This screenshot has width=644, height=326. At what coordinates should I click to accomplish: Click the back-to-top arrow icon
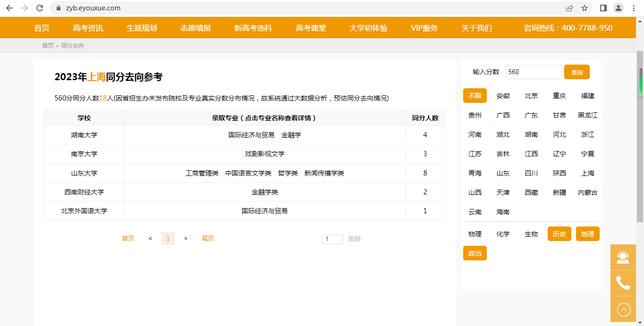[623, 309]
